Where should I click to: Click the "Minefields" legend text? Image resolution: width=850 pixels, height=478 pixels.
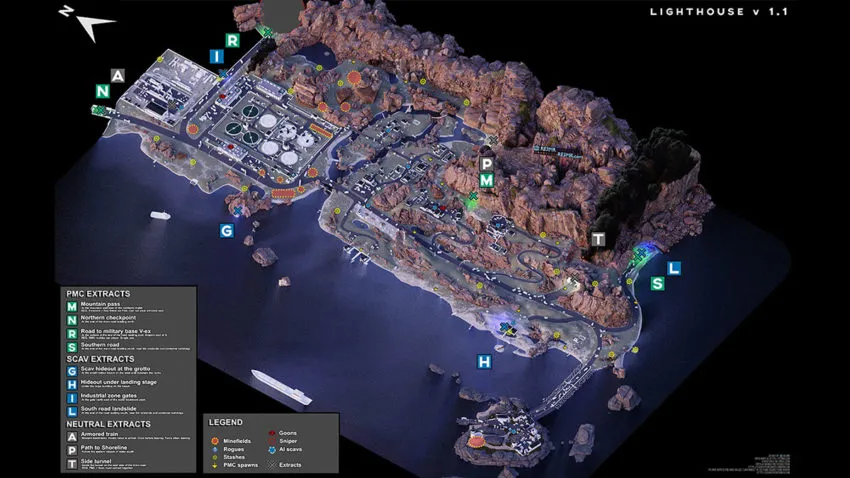(x=237, y=441)
